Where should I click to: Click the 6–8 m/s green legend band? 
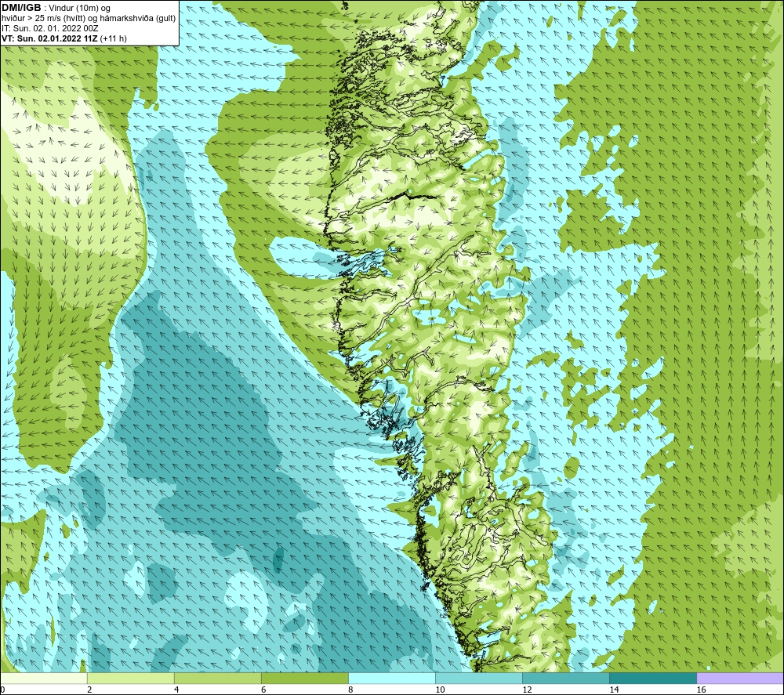click(x=304, y=679)
